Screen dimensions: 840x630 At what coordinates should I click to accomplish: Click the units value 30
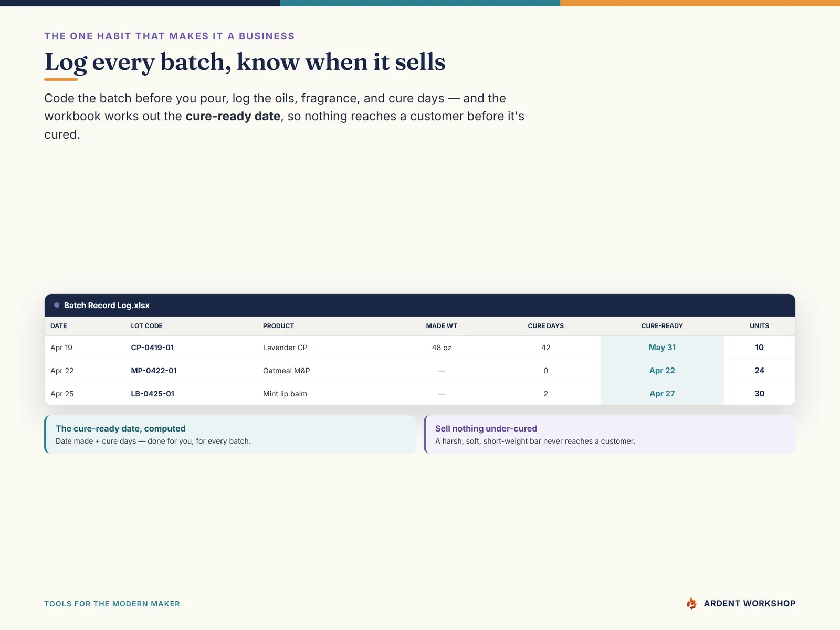click(759, 394)
